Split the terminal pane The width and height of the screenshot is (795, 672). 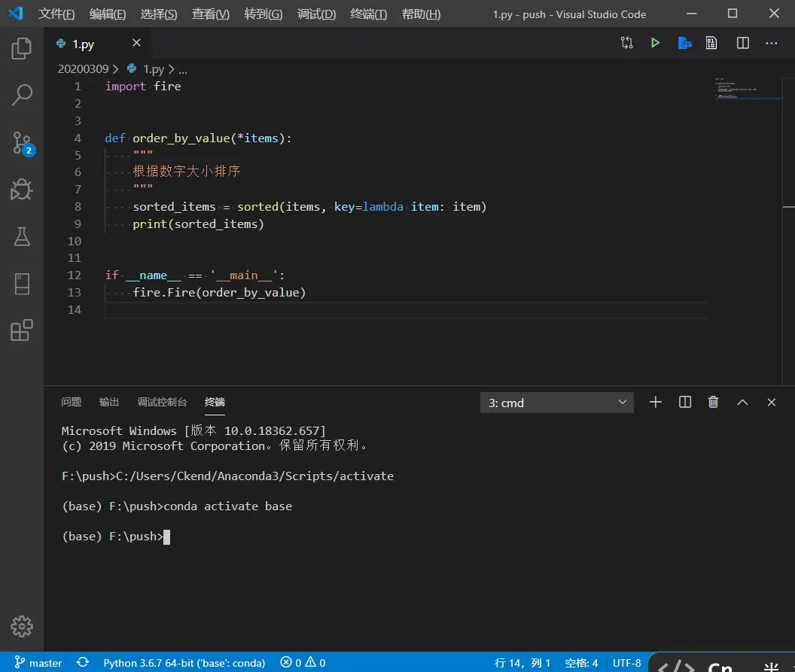[x=684, y=403]
